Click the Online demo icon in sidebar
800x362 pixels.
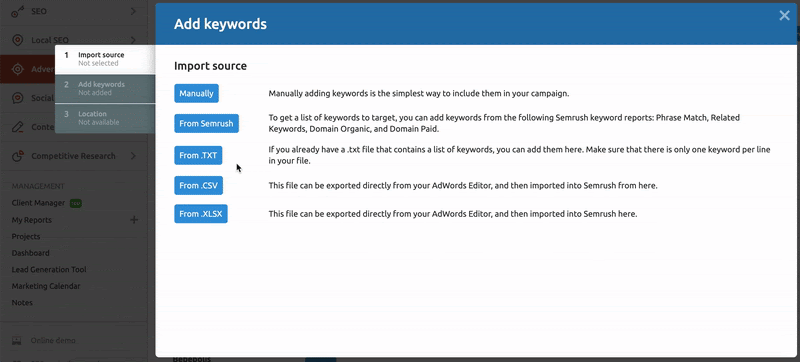(17, 340)
